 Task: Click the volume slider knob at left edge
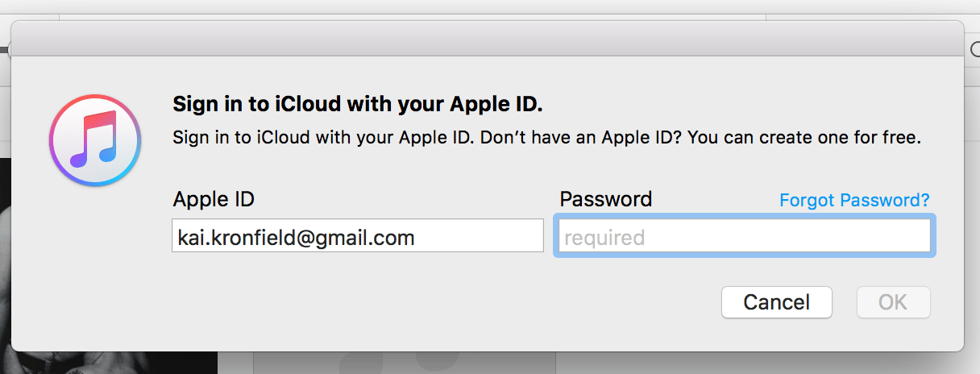click(x=3, y=49)
